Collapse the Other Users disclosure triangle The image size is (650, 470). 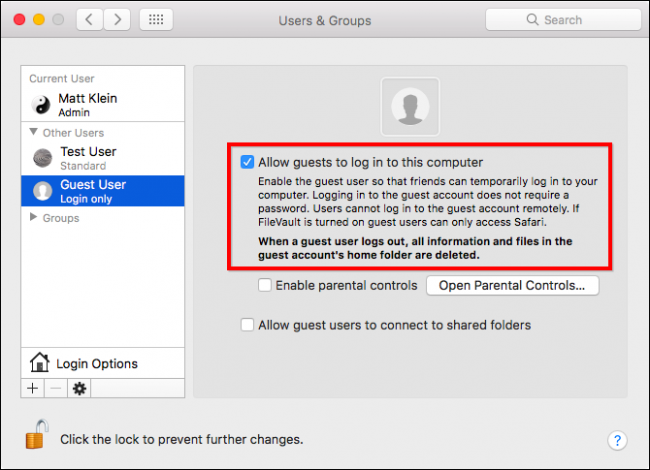coord(34,132)
